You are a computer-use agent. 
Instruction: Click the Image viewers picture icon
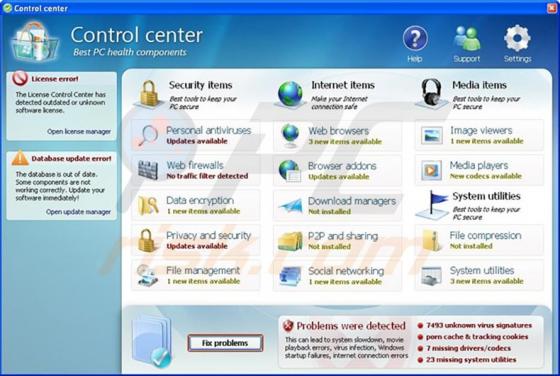[431, 136]
